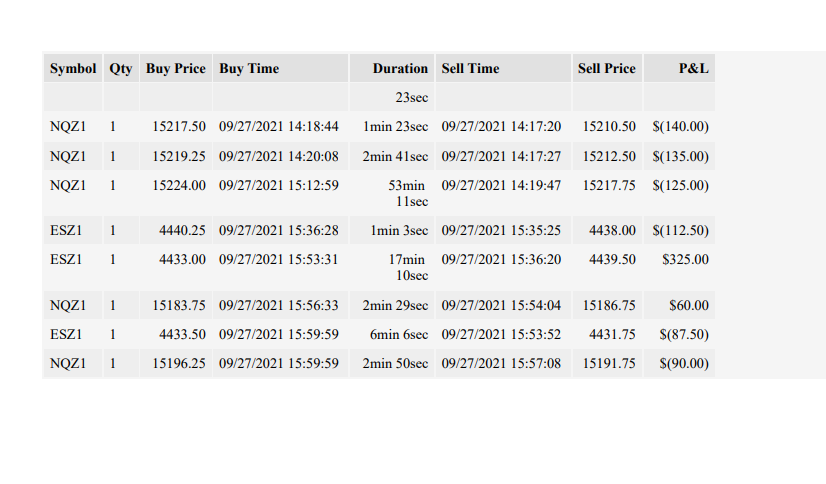826x484 pixels.
Task: Click the Sell Price column header
Action: pyautogui.click(x=607, y=68)
